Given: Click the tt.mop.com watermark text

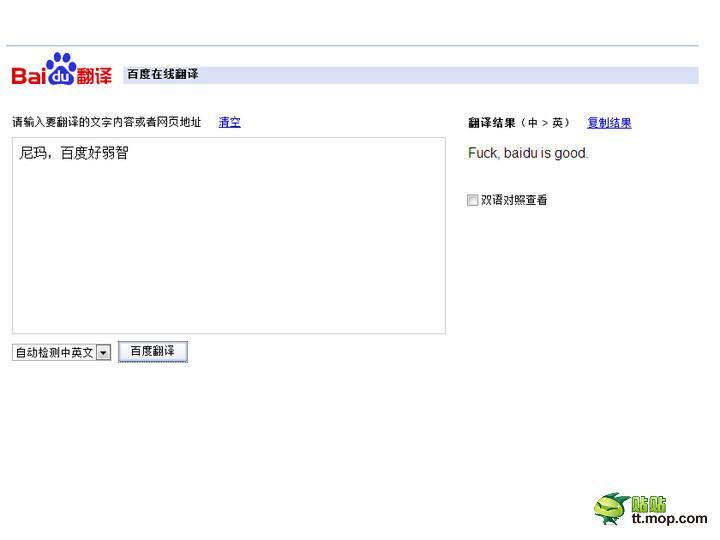Looking at the screenshot, I should coord(668,519).
